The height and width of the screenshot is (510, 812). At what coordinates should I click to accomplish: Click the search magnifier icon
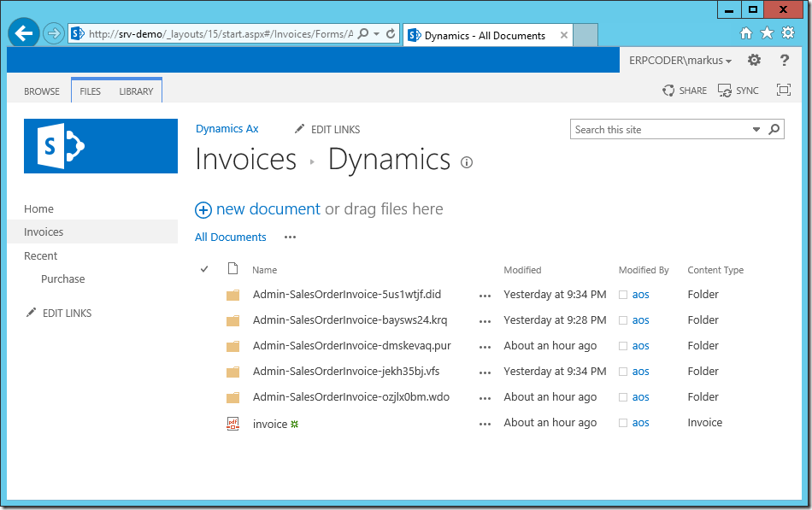pos(774,128)
